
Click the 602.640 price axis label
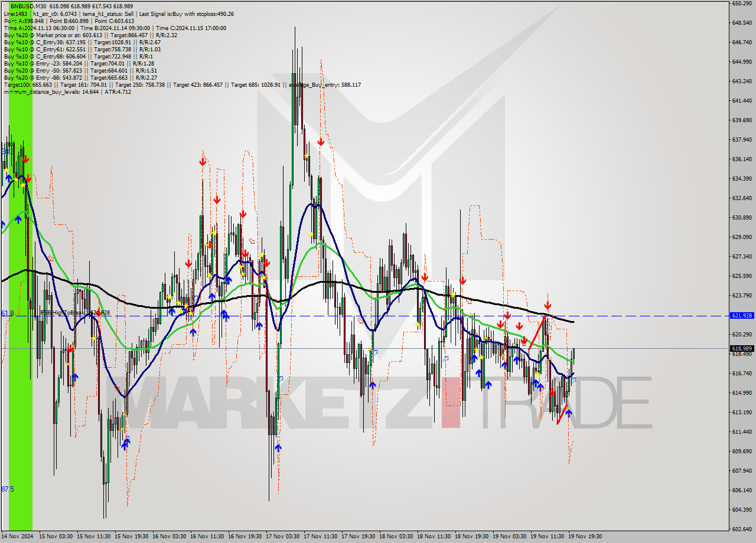(x=741, y=529)
